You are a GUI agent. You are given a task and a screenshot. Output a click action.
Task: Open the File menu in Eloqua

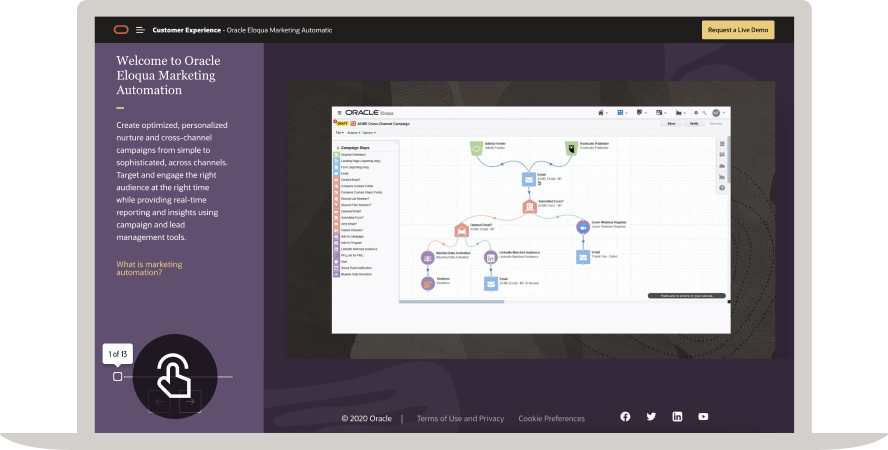[x=339, y=132]
